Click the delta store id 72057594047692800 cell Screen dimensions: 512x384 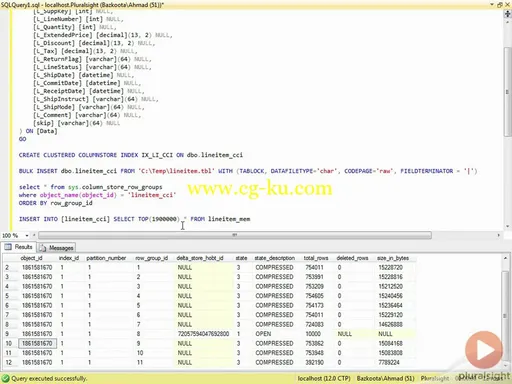point(204,334)
